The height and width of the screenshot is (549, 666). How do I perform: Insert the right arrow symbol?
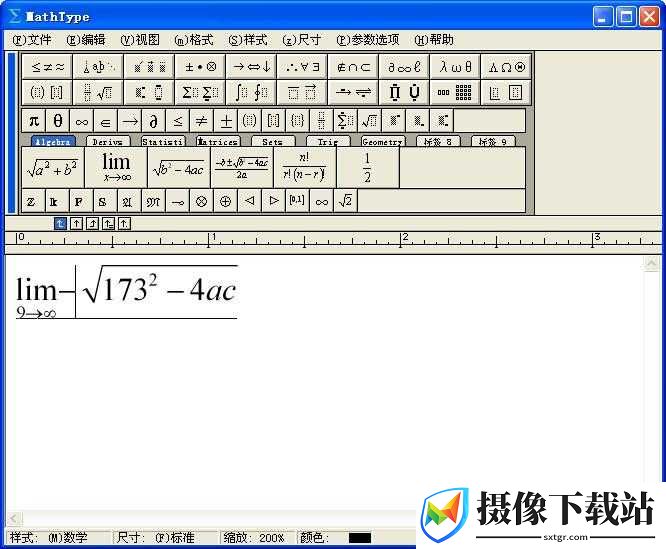pyautogui.click(x=130, y=121)
